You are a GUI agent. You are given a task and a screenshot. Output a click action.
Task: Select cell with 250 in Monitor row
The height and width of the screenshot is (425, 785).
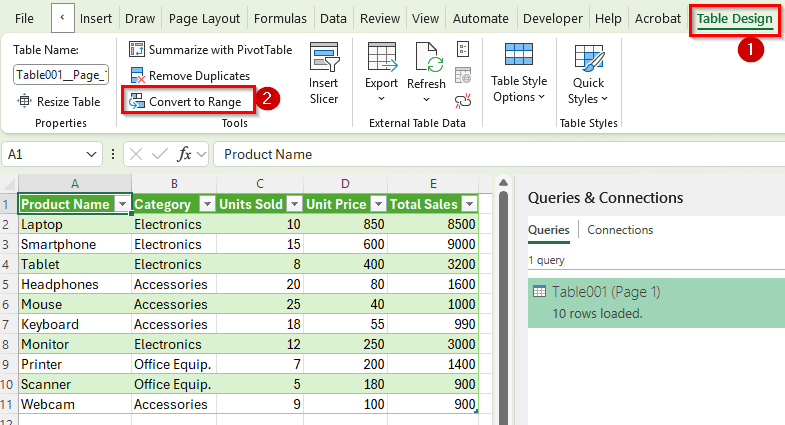click(345, 344)
